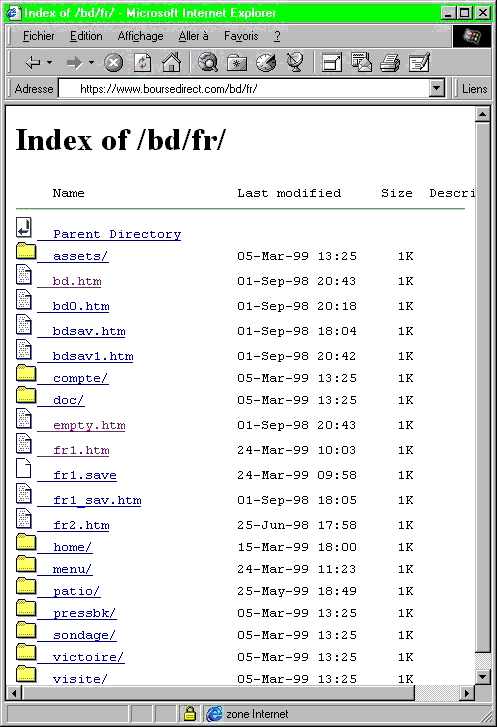The width and height of the screenshot is (497, 727).
Task: Open the Back button history dropdown arrow
Action: click(50, 62)
